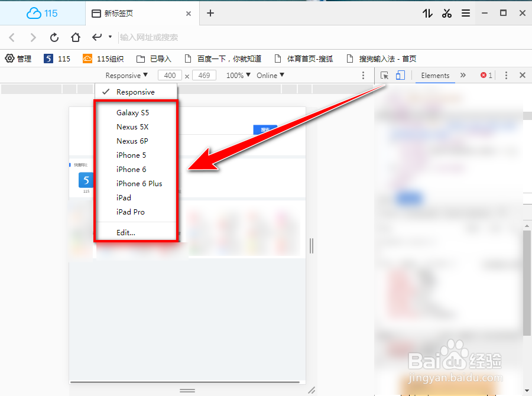This screenshot has width=532, height=396.
Task: Expand the undo arrow dropdown caret
Action: [x=110, y=37]
